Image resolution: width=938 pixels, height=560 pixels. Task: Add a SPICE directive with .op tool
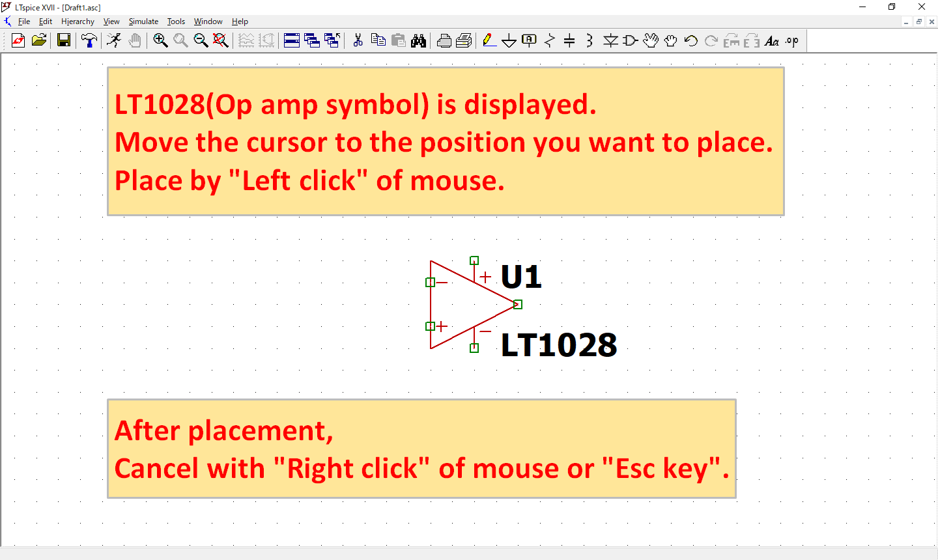791,40
